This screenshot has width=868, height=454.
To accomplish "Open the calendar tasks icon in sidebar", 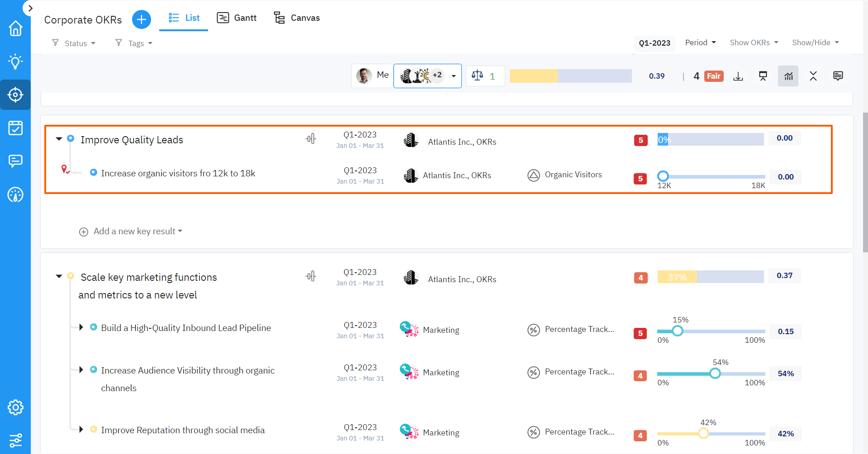I will pyautogui.click(x=15, y=128).
